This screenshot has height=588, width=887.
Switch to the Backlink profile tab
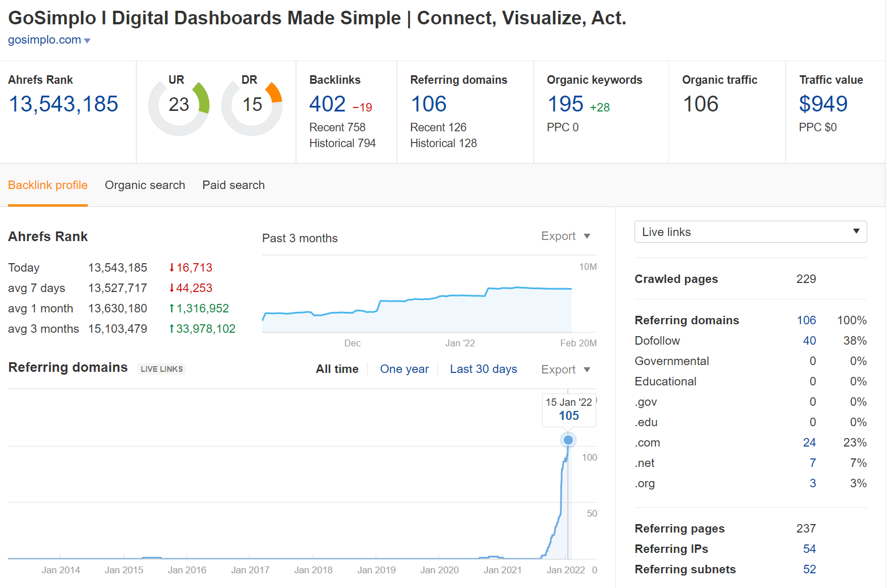click(x=48, y=185)
